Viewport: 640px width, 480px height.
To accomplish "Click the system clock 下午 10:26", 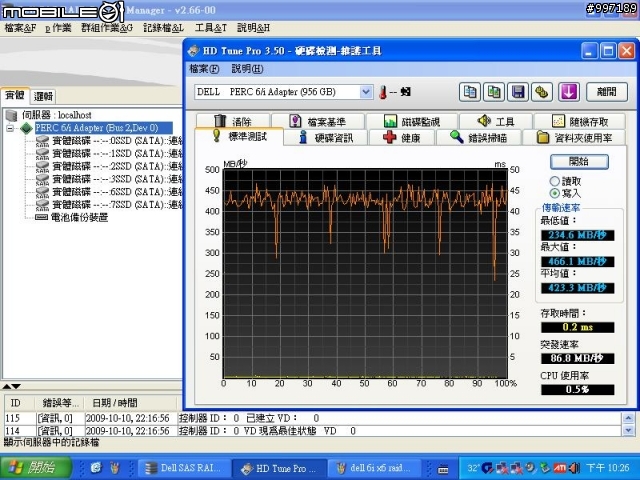I will (x=608, y=468).
